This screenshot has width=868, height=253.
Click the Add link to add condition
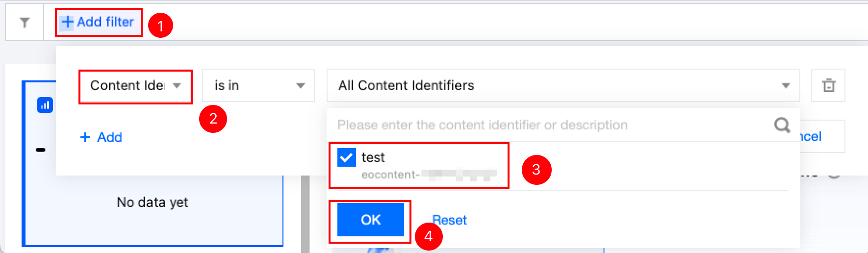(109, 137)
